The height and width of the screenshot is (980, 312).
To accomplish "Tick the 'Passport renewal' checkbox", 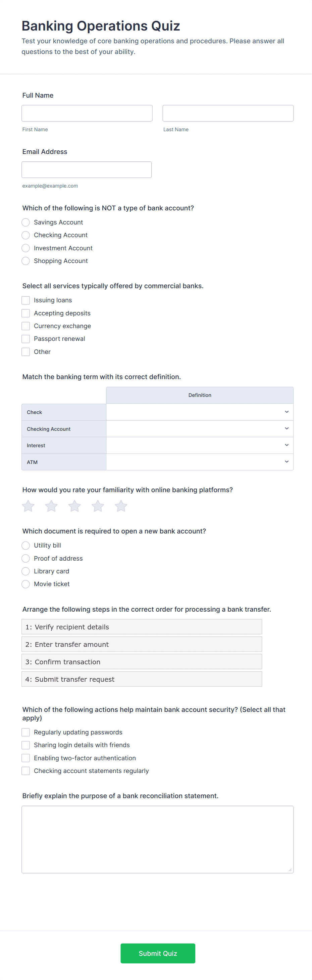I will (x=25, y=339).
